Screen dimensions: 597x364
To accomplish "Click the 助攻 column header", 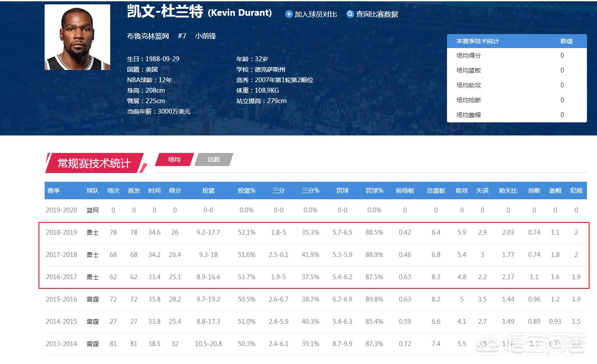I will tap(462, 191).
